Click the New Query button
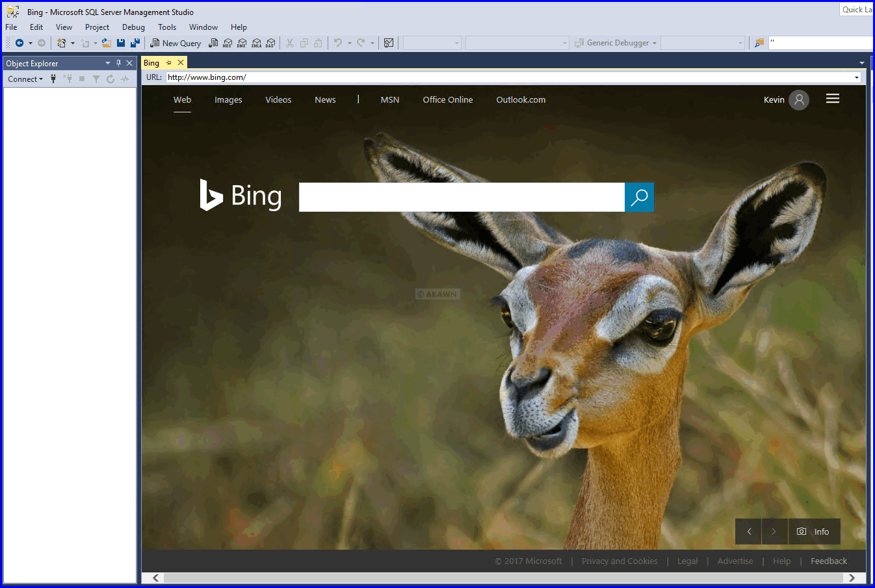The height and width of the screenshot is (588, 875). (x=176, y=43)
